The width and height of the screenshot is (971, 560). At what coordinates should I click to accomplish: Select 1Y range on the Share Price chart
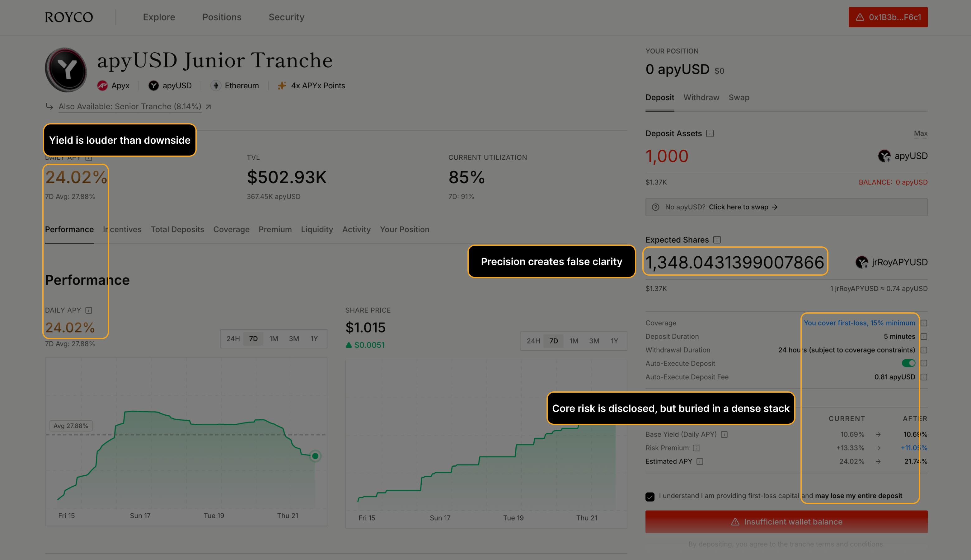[x=614, y=341]
